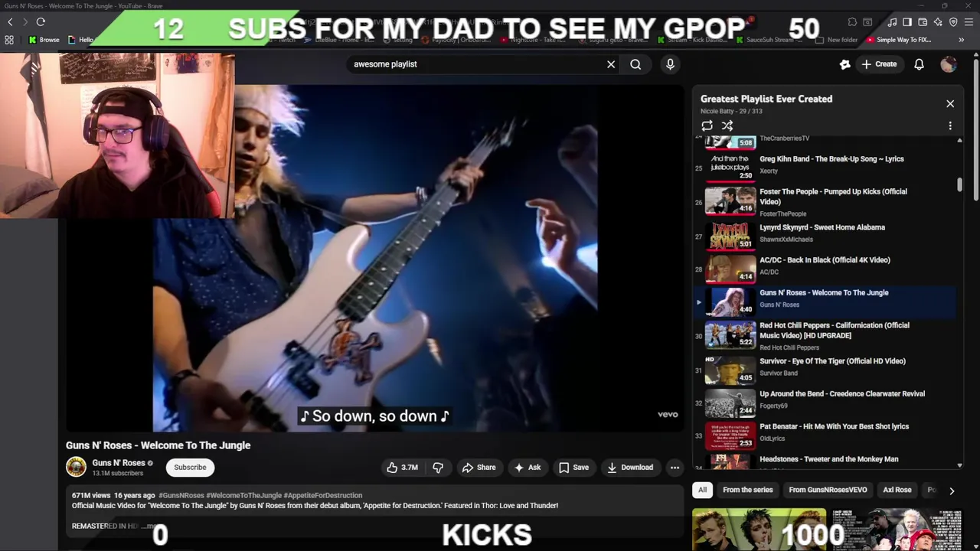Download the video
The image size is (980, 551).
630,468
